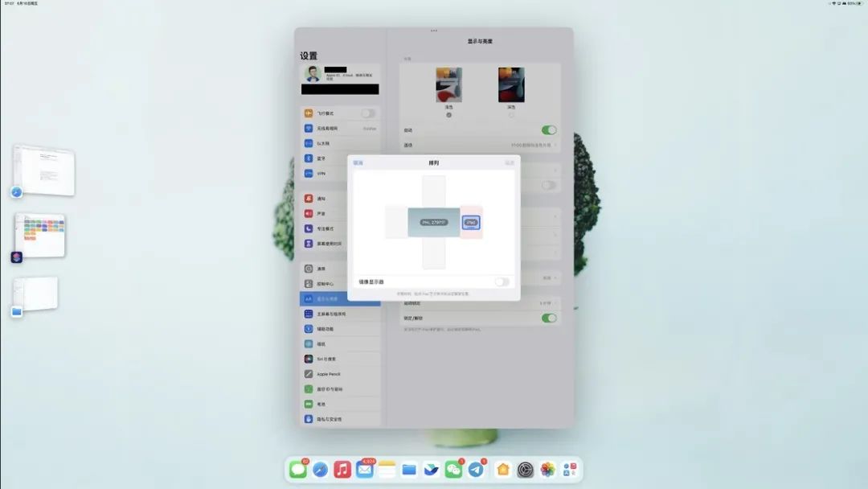The height and width of the screenshot is (489, 868).
Task: Select the PHL 279P1 display in arrangement
Action: 434,223
